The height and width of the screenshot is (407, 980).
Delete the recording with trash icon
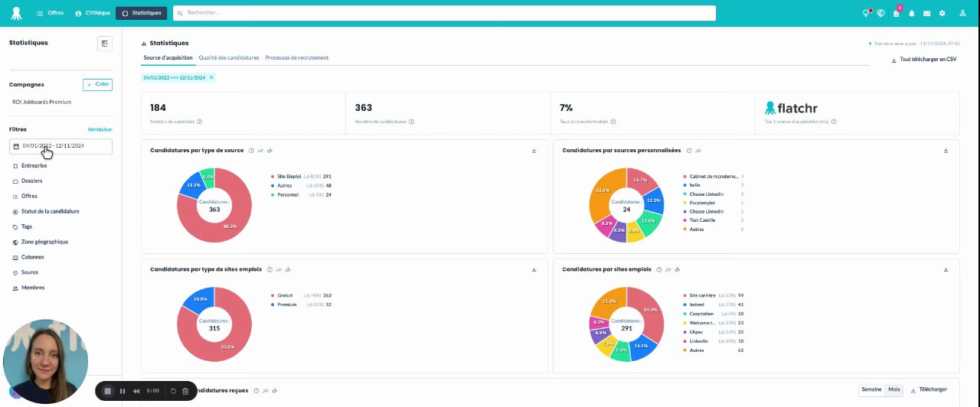point(185,391)
